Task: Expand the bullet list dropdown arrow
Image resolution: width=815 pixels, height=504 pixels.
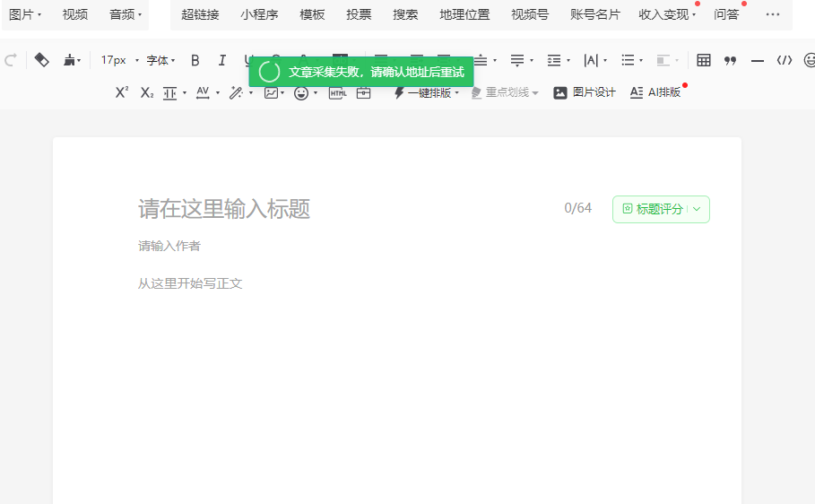Action: [x=641, y=61]
